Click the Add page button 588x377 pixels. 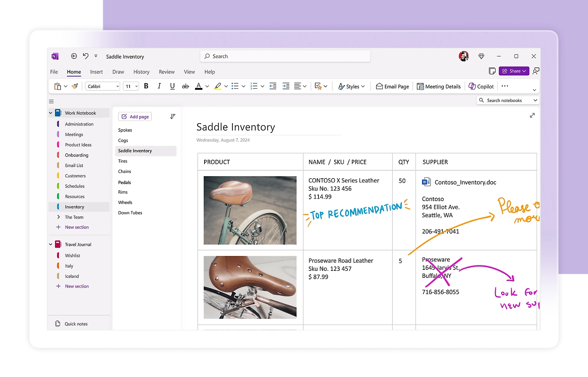[135, 116]
